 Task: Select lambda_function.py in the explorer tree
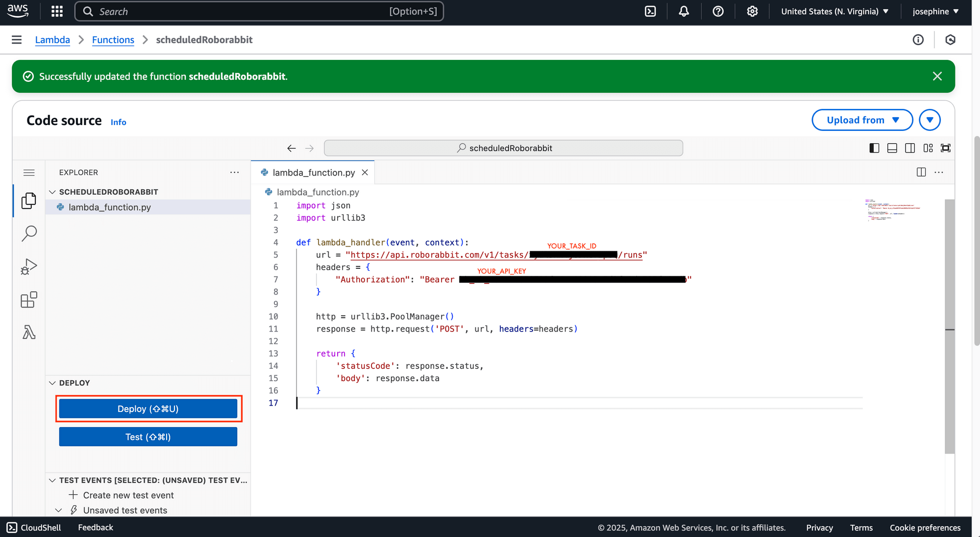coord(148,207)
